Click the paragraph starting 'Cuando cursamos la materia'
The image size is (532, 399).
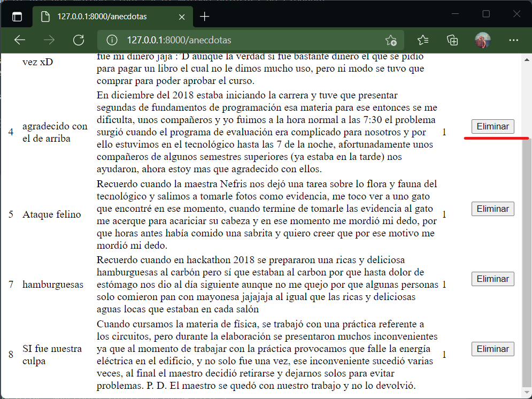click(x=267, y=355)
